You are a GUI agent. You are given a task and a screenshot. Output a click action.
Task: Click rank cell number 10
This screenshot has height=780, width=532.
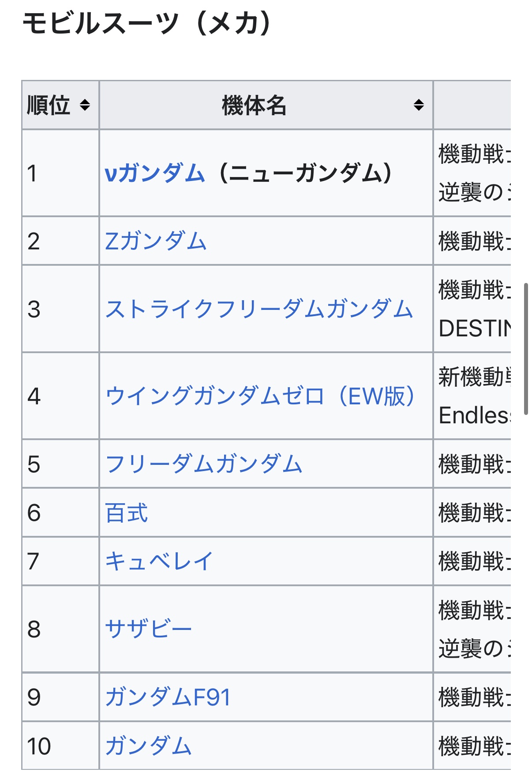pyautogui.click(x=39, y=746)
